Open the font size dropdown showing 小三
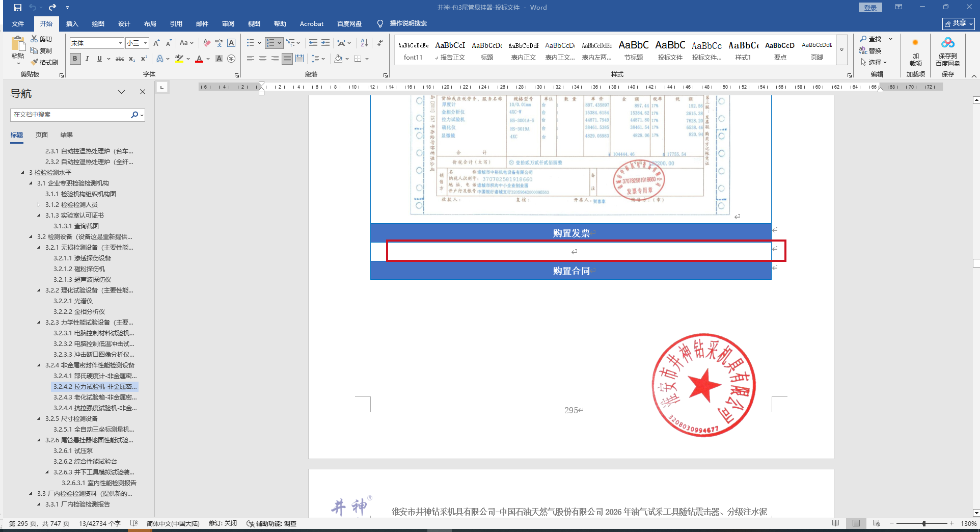The height and width of the screenshot is (532, 980). coord(146,43)
